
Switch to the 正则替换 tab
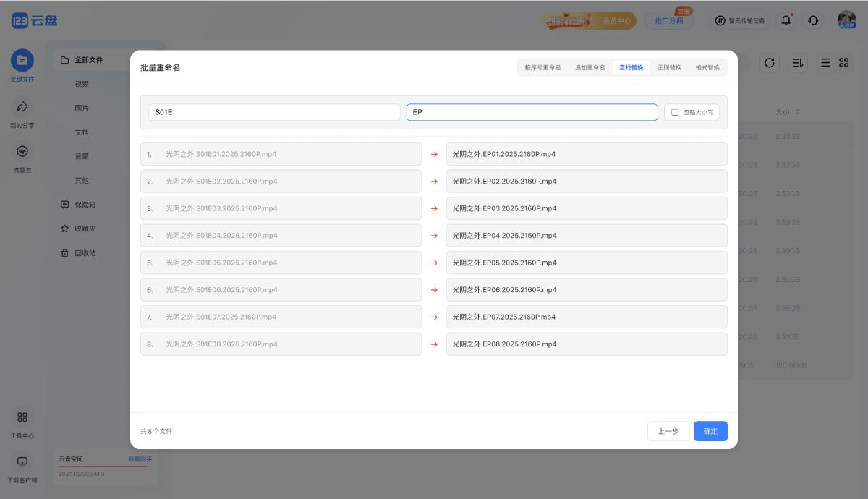click(x=669, y=67)
